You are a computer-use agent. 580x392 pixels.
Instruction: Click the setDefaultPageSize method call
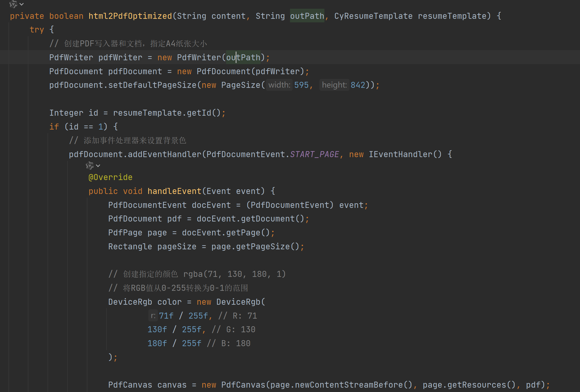click(152, 85)
